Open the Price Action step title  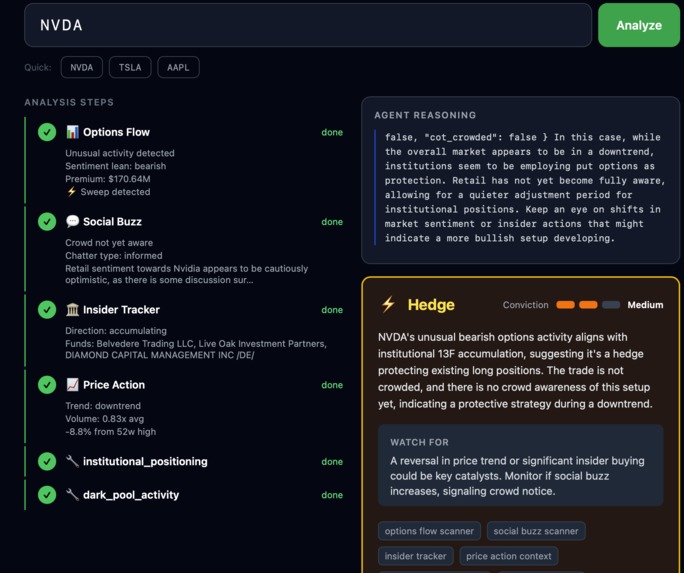coord(114,385)
